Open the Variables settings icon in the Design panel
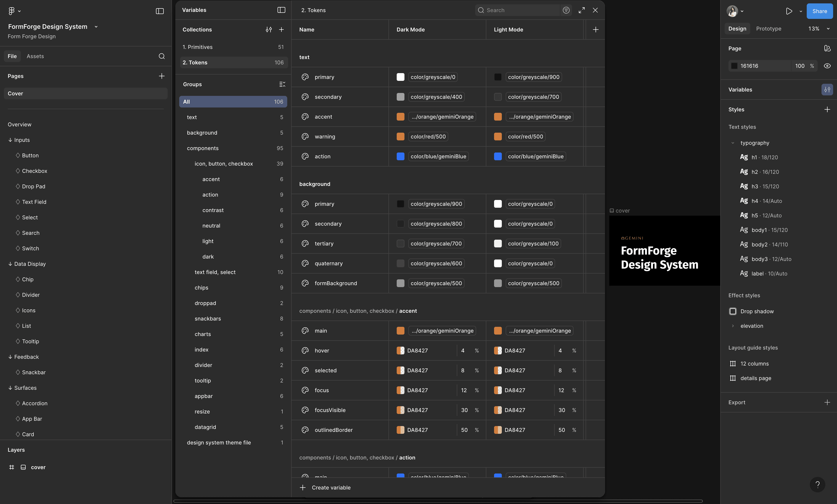 click(827, 90)
